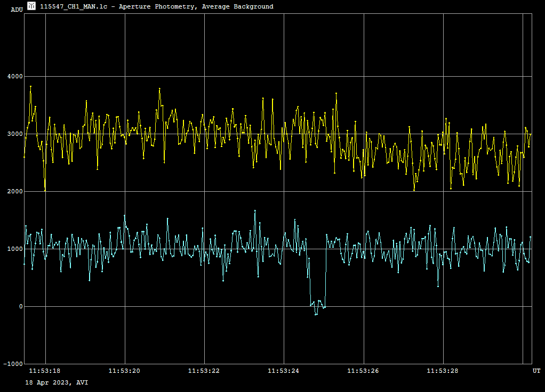Click the chart title '115547_CH1_MAN.lc - Aperture Photometry, Average Background'

click(156, 6)
